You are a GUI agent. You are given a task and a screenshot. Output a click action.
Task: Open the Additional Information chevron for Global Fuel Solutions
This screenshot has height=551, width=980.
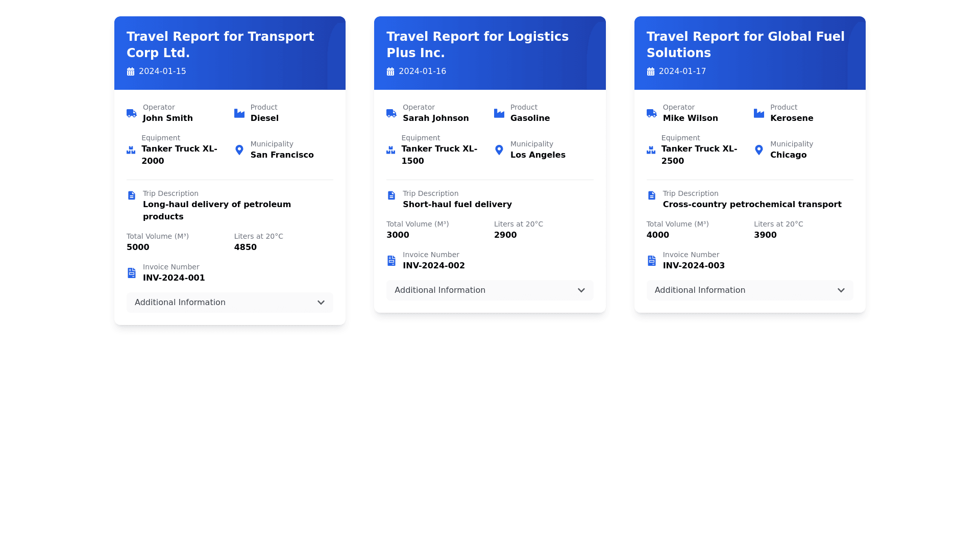(x=841, y=290)
